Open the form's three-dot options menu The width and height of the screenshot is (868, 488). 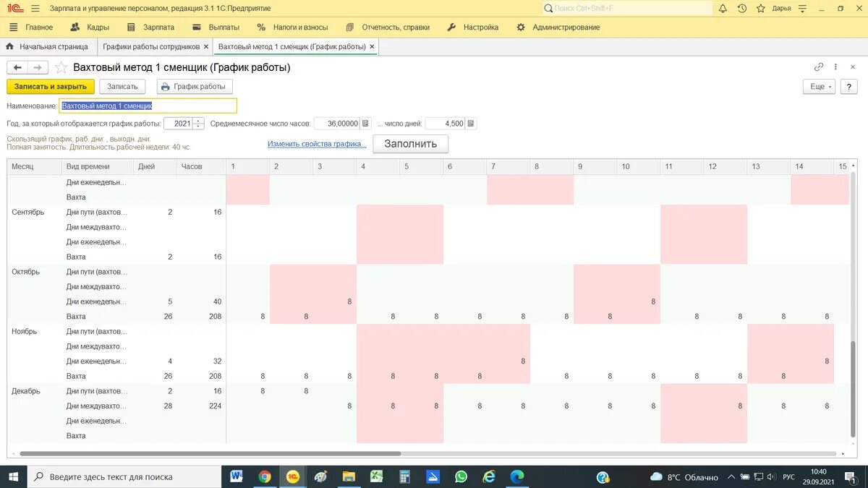pyautogui.click(x=836, y=67)
